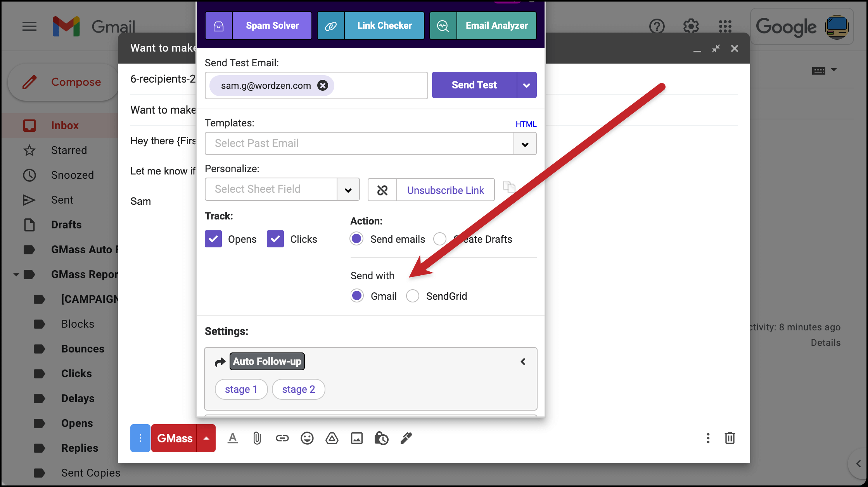Open the Starred folder
The width and height of the screenshot is (868, 487).
69,150
